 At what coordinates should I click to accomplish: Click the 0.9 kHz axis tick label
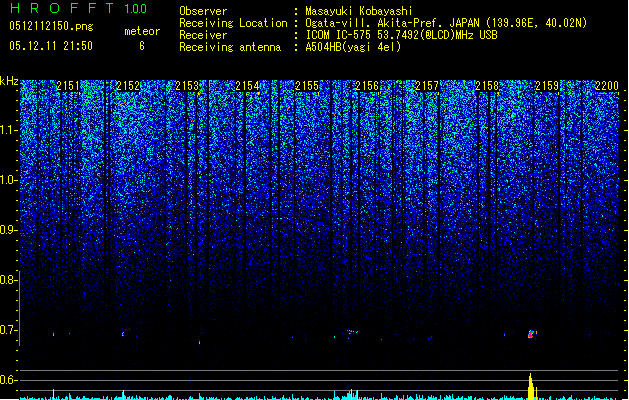click(x=9, y=230)
